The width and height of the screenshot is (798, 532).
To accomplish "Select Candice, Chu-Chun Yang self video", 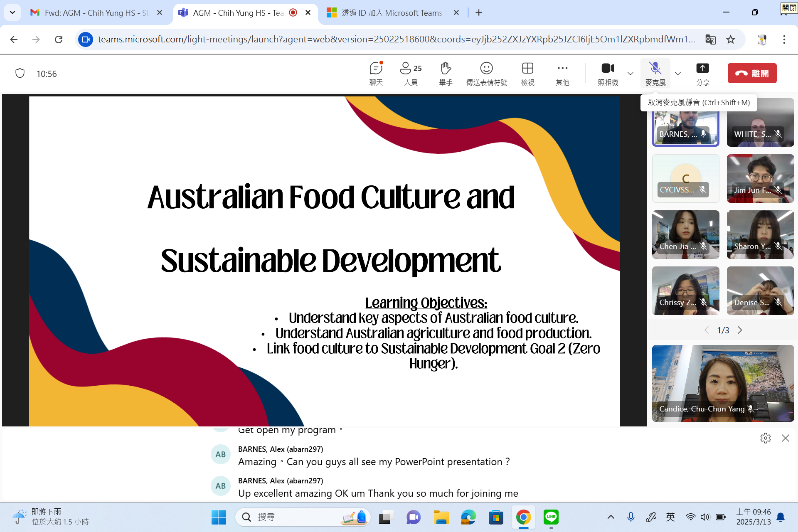I will click(723, 383).
